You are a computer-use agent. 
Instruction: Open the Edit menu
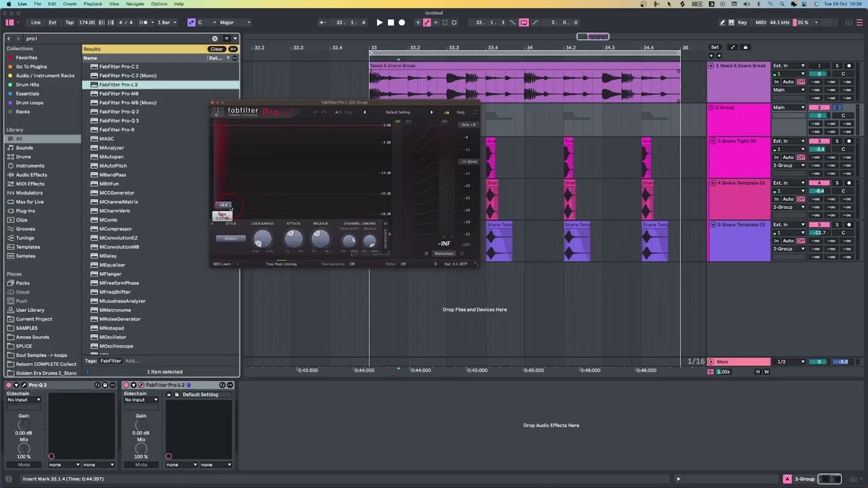point(52,4)
